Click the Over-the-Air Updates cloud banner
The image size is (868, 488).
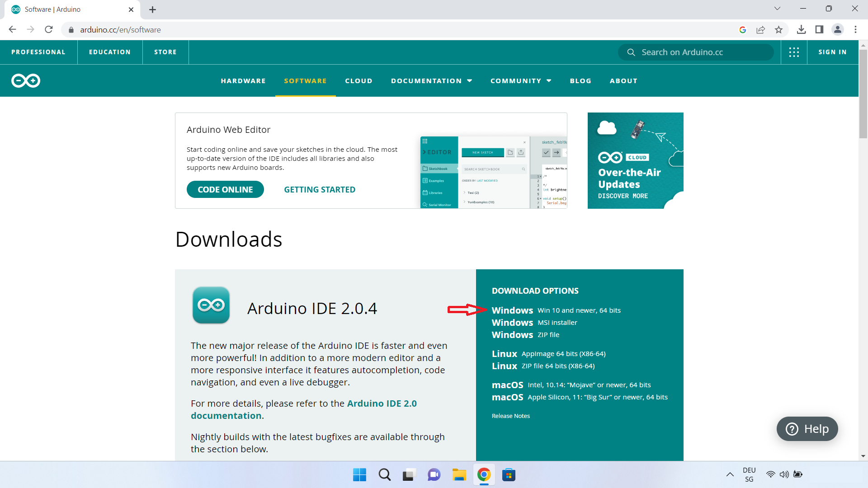coord(635,160)
